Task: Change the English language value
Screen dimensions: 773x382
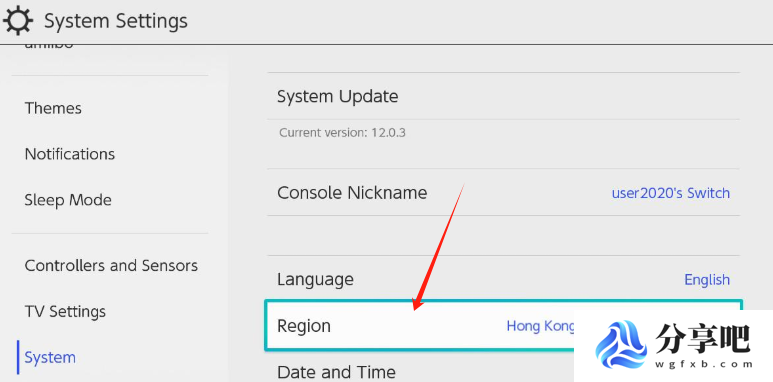Action: (707, 279)
